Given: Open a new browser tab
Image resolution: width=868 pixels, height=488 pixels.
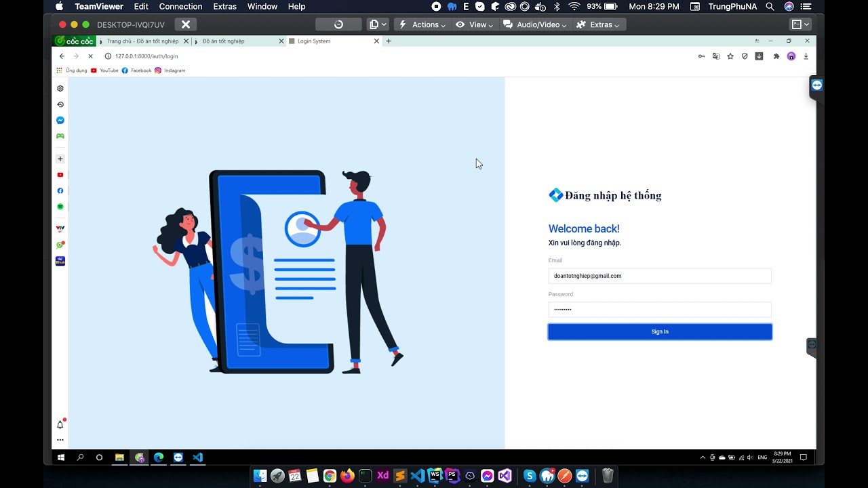Looking at the screenshot, I should click(389, 41).
